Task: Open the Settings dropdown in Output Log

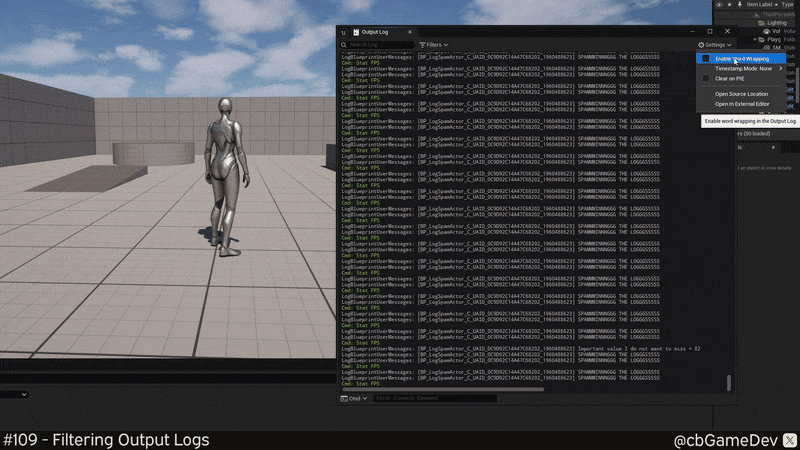Action: (x=714, y=45)
